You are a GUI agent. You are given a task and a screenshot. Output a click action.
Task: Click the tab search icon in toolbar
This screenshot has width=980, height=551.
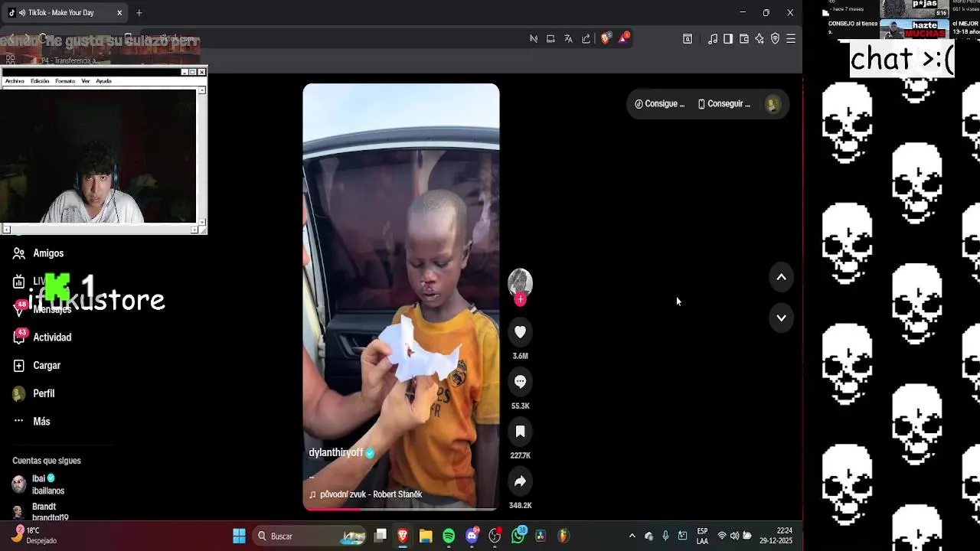(x=688, y=39)
